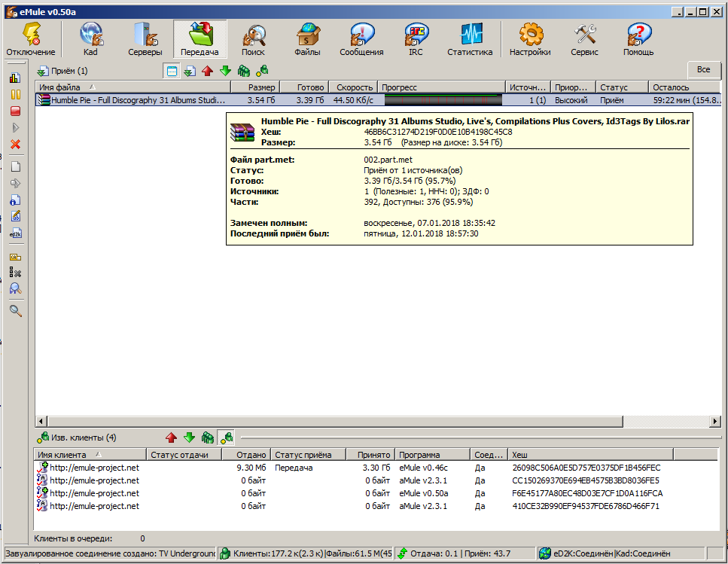Click the left scroll arrow of downloads list

tap(41, 421)
